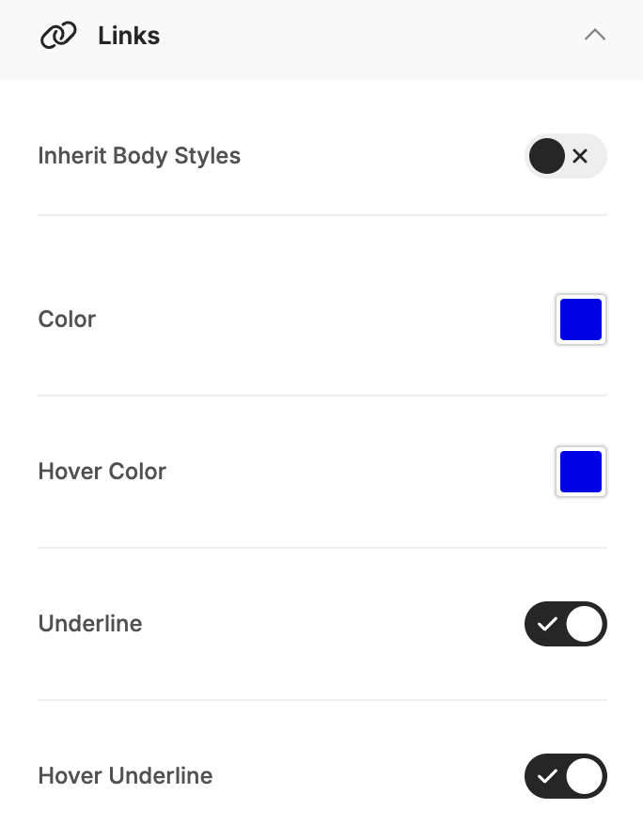Turn off the Underline toggle
Screen dimensions: 643x840
565,624
